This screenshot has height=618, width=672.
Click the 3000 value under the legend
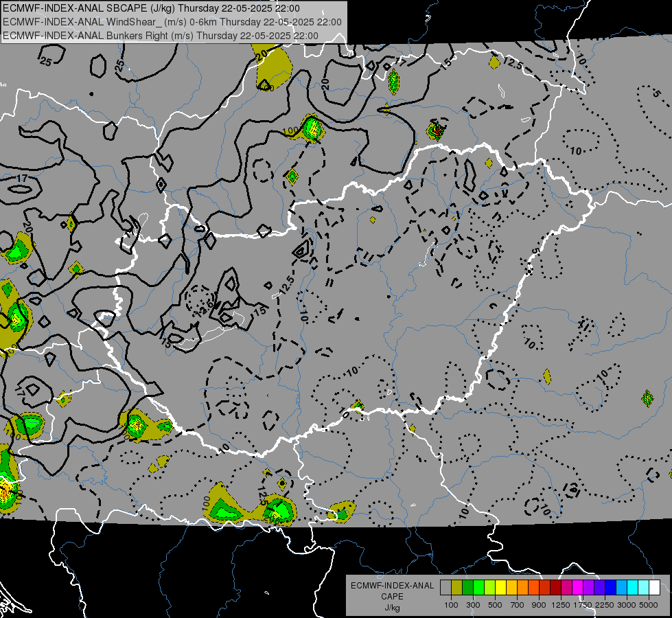tap(627, 605)
